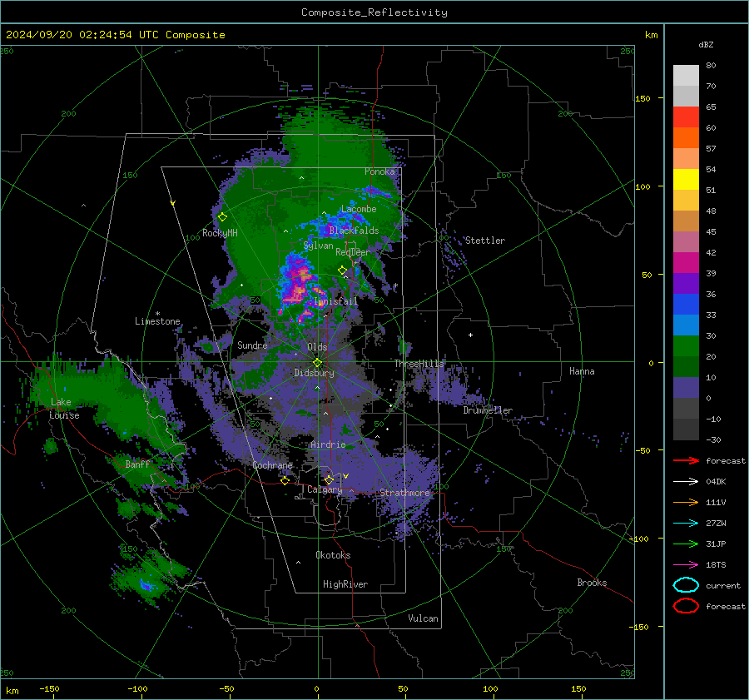Click the 18TS legend text

[716, 565]
